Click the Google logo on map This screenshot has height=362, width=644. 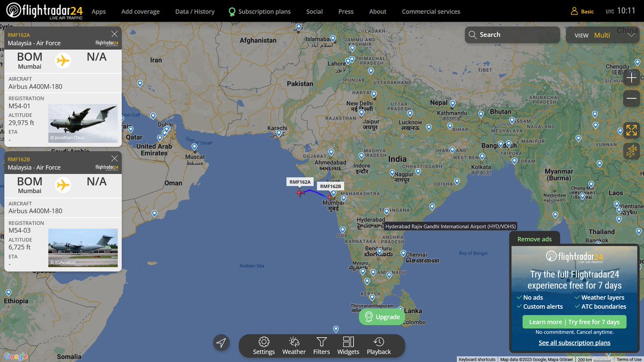click(x=15, y=357)
